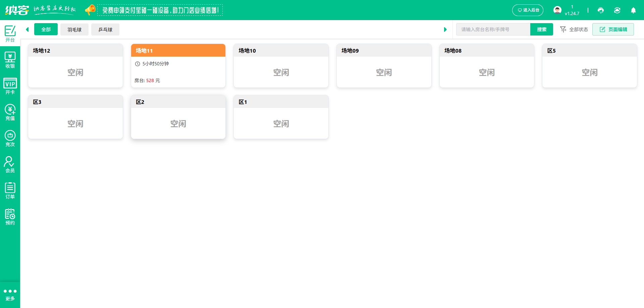Viewport: 644px width, 308px height.
Task: Click the user avatar icon
Action: 557,10
